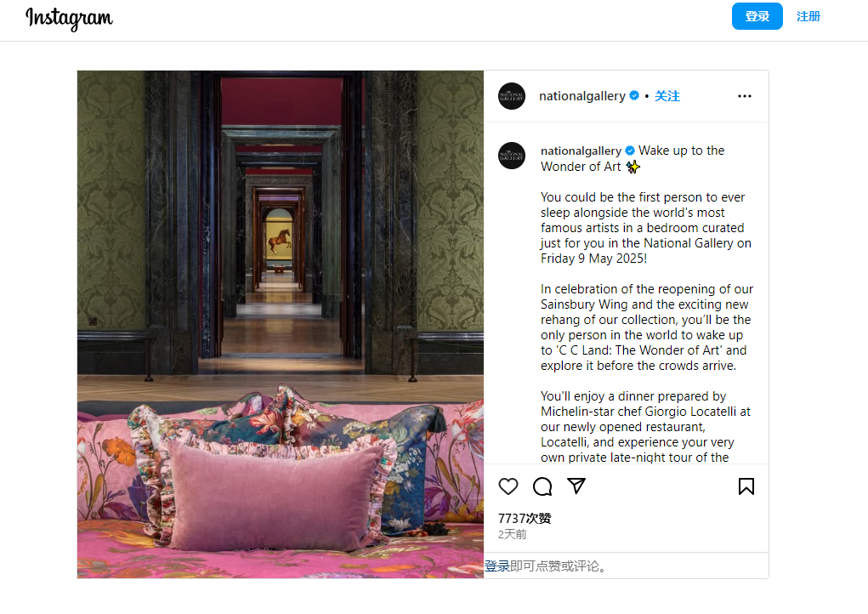Like the post with the heart icon

(508, 486)
